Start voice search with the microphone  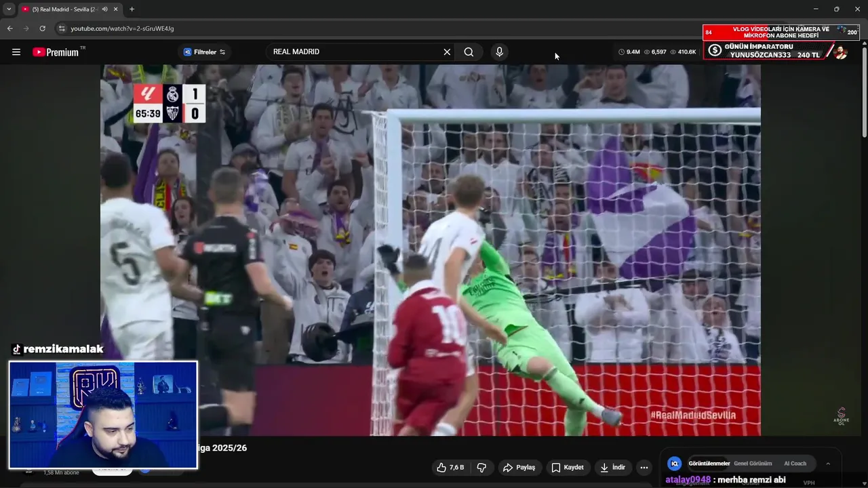click(499, 52)
